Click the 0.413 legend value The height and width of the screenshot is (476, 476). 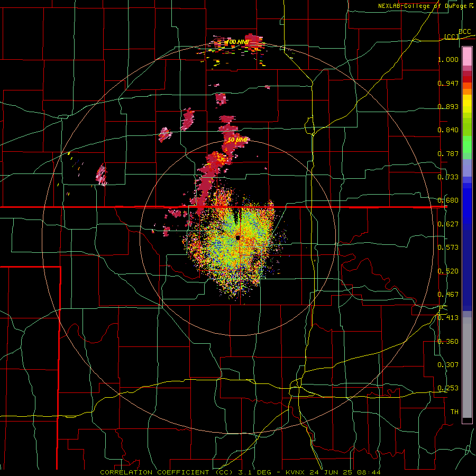click(448, 318)
